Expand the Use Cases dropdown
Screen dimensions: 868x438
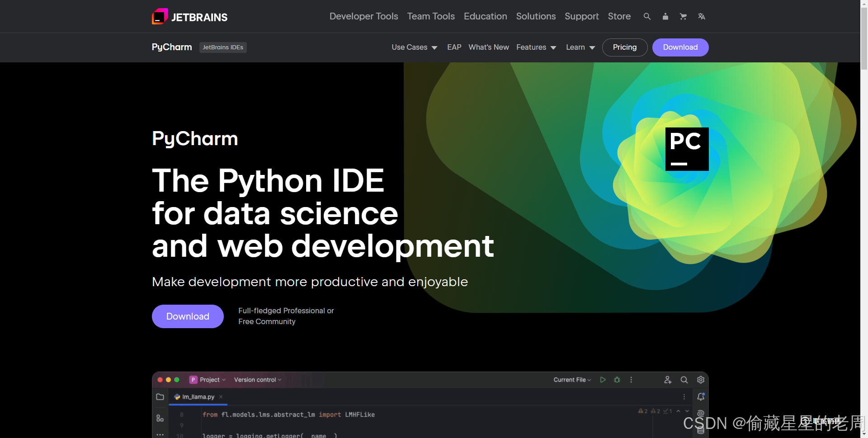[x=415, y=47]
